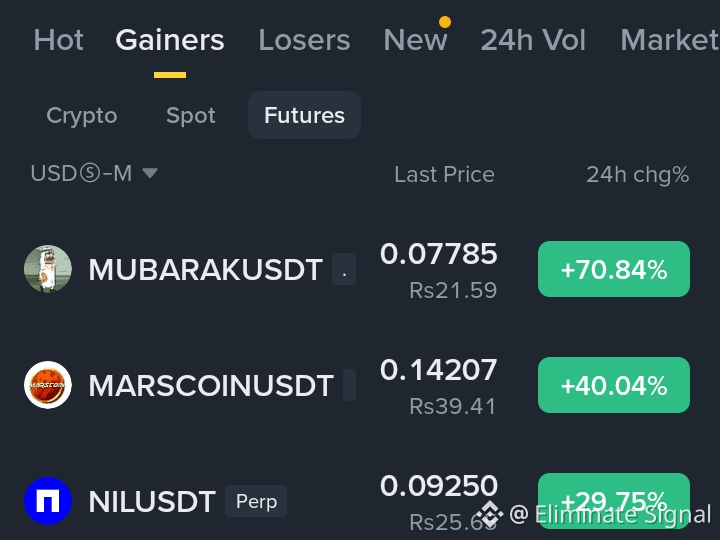Open the USDⓈ-M margin type selector
Screen dimensions: 720x540
point(94,174)
